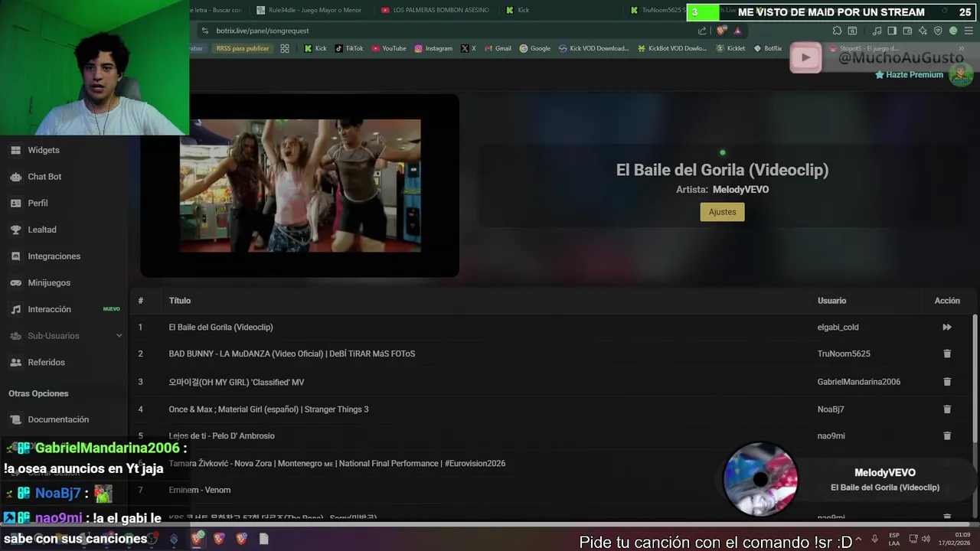Click MelodyVEVO artist name
The height and width of the screenshot is (551, 980).
pos(740,190)
